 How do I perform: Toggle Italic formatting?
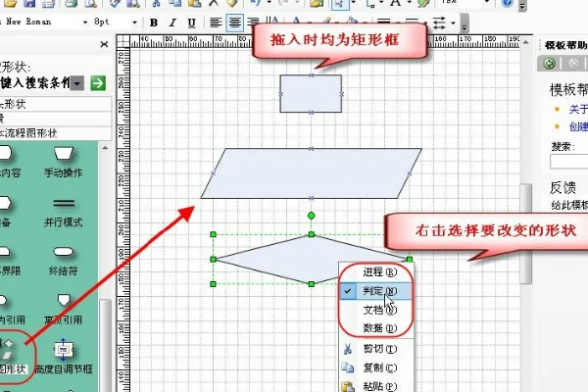coord(172,23)
